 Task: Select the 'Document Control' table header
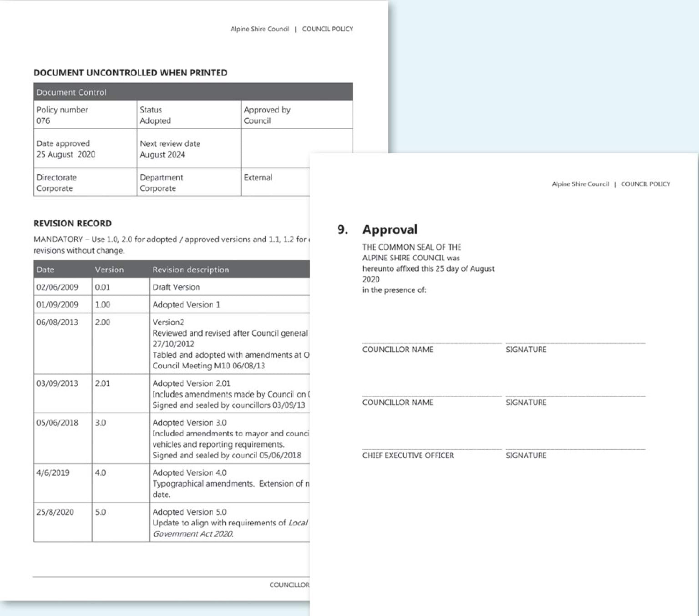pyautogui.click(x=193, y=92)
